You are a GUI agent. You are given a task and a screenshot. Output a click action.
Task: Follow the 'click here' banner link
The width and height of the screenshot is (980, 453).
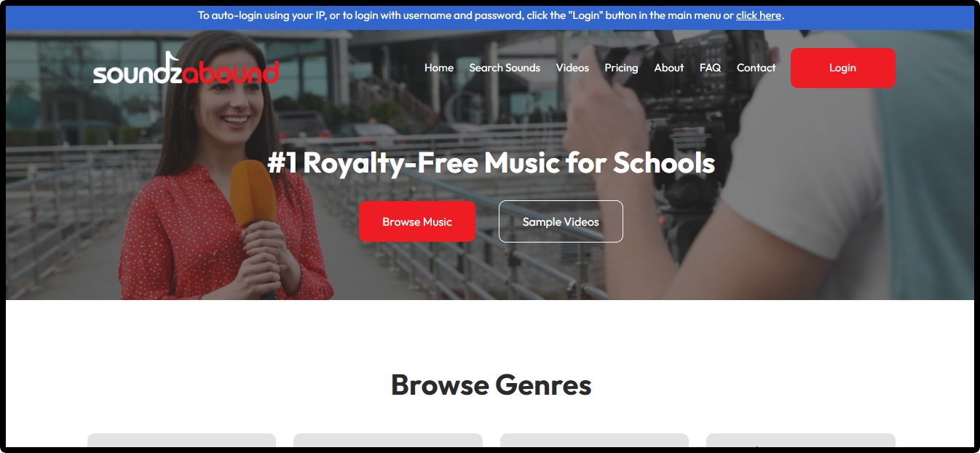(x=759, y=15)
